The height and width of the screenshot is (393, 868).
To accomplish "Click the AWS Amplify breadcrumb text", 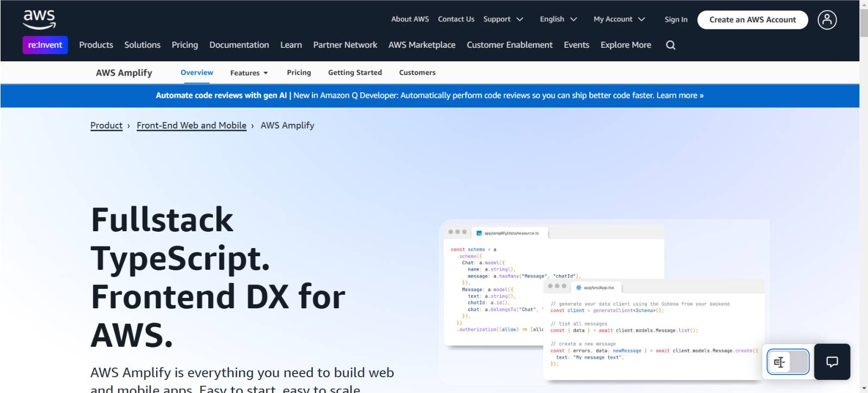I will 287,125.
